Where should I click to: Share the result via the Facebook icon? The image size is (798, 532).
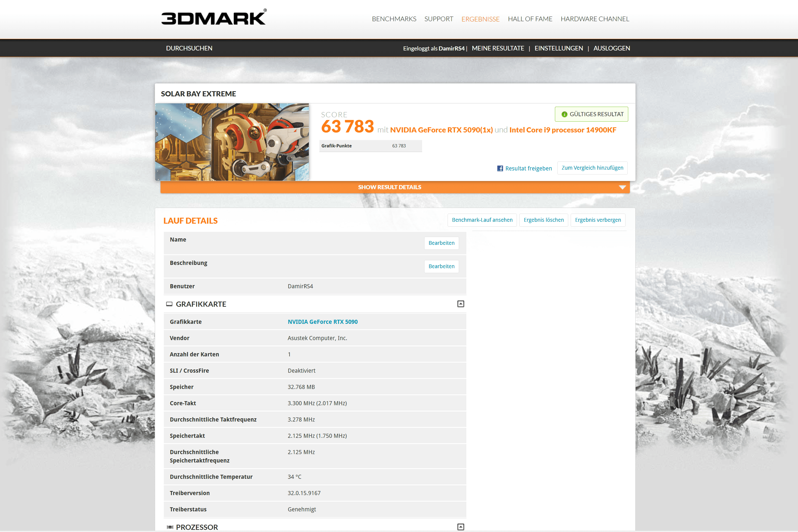[x=500, y=168]
